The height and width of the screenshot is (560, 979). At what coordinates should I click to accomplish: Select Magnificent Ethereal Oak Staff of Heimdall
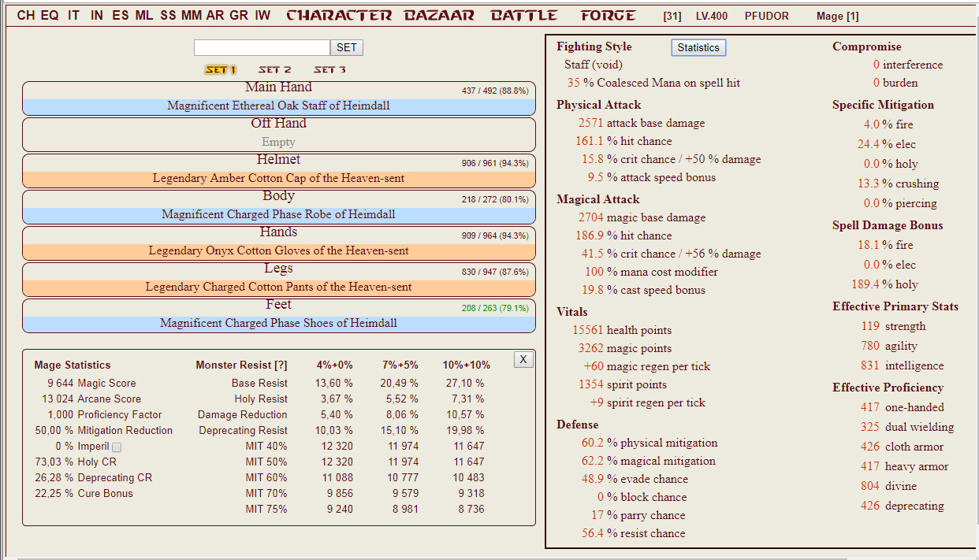point(279,106)
